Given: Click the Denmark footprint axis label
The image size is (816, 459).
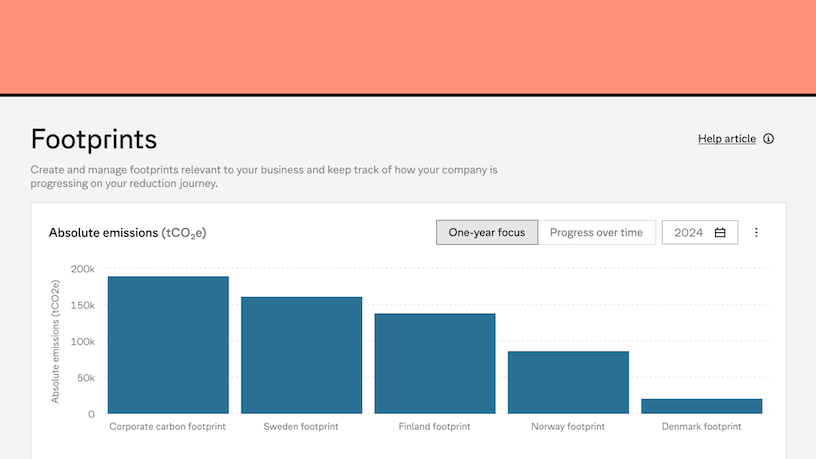Looking at the screenshot, I should tap(702, 427).
